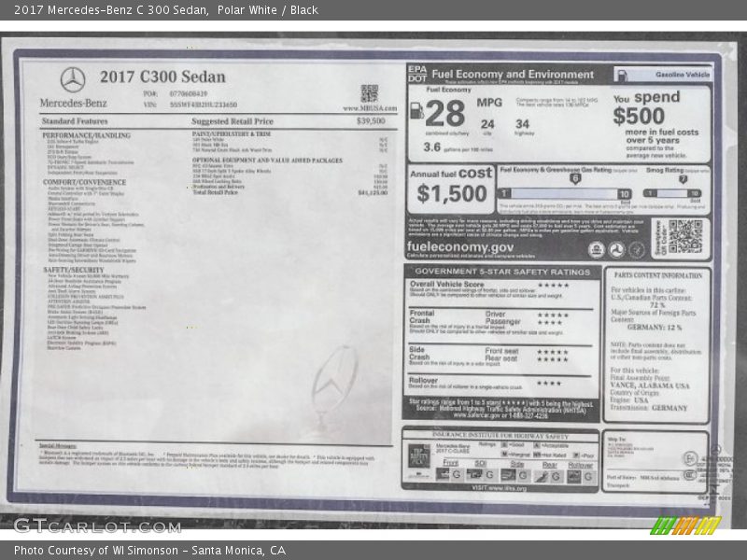Click the Suggested Retail Price heading

[233, 121]
